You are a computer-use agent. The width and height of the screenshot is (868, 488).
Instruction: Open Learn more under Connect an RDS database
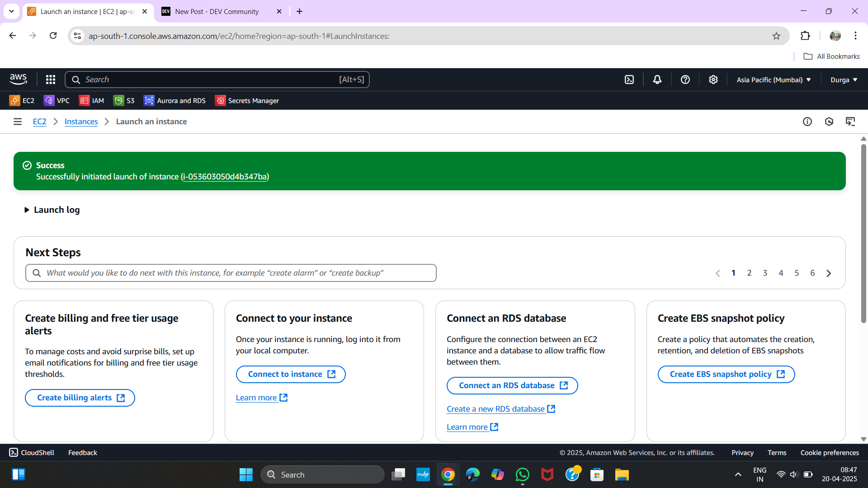472,427
